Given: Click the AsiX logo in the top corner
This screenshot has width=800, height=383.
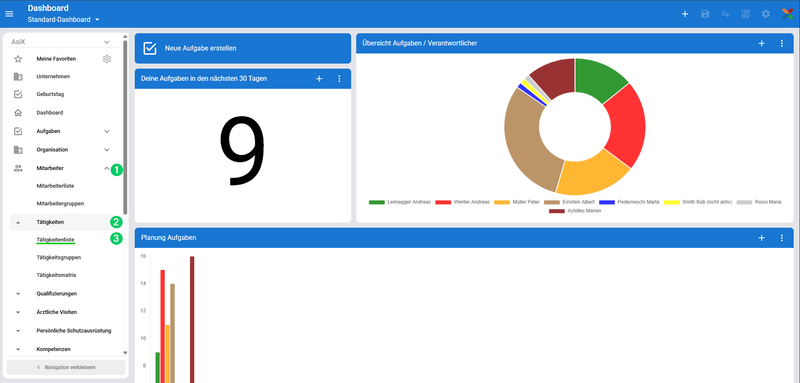Looking at the screenshot, I should pos(787,14).
